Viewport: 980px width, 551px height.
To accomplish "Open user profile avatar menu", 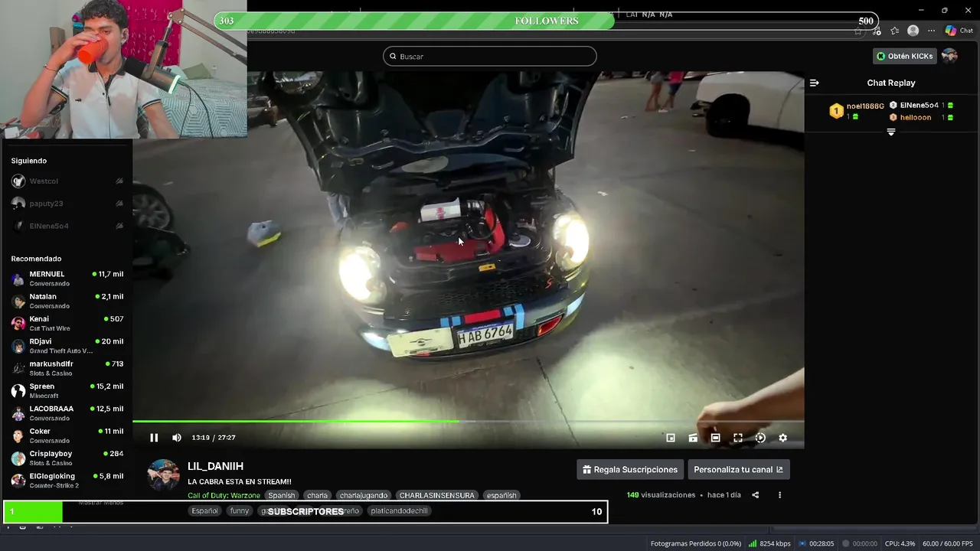I will 949,56.
